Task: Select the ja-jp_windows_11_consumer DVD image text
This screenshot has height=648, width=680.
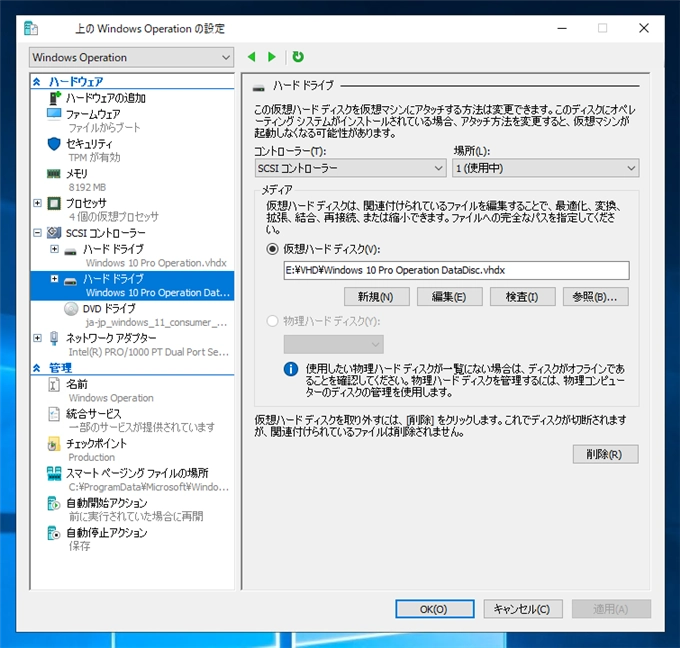Action: 156,323
